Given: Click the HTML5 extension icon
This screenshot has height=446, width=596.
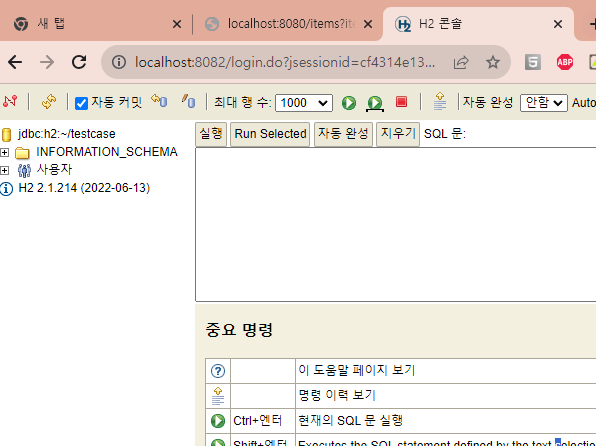Looking at the screenshot, I should tap(533, 62).
